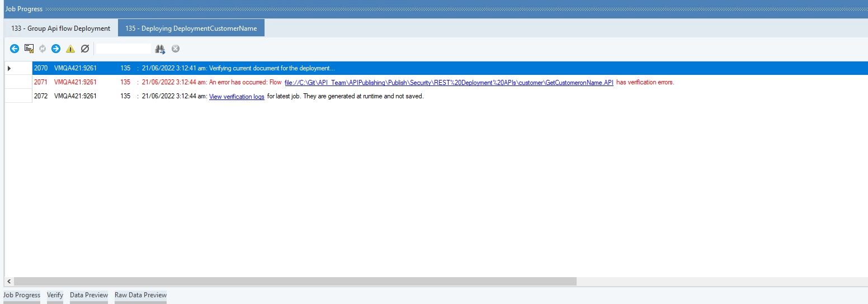868x304 pixels.
Task: Open the GetCustomeronName.API file link
Action: [449, 82]
